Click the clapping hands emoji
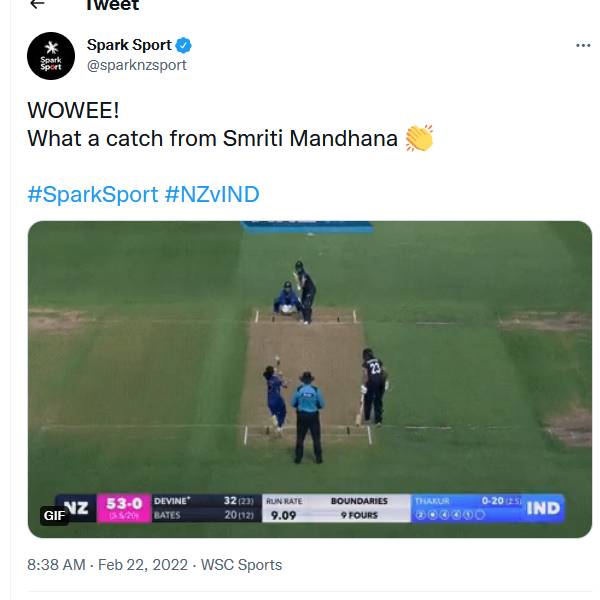600x600 pixels. 419,138
